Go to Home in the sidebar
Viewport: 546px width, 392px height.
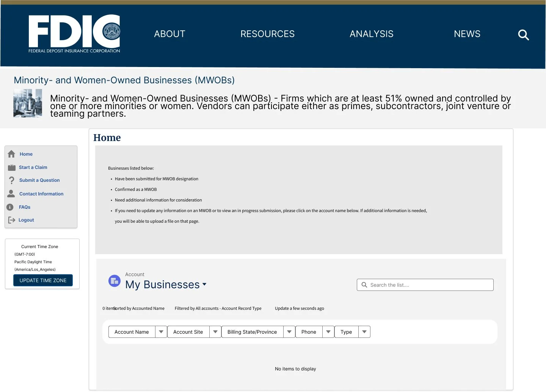[26, 154]
